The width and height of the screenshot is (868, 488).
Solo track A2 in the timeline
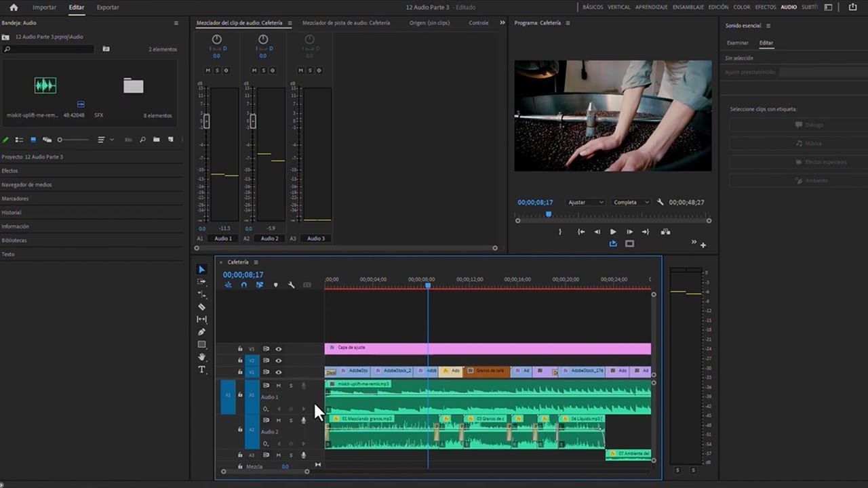click(x=291, y=420)
